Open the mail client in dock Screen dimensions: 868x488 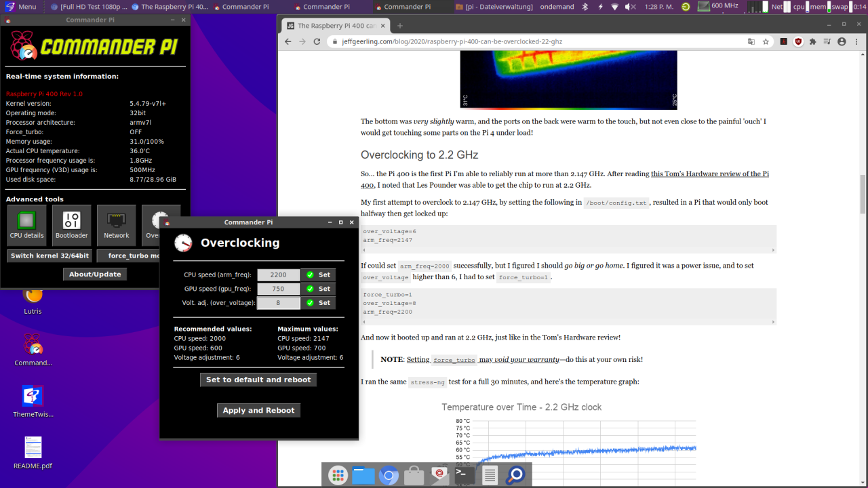tap(439, 475)
